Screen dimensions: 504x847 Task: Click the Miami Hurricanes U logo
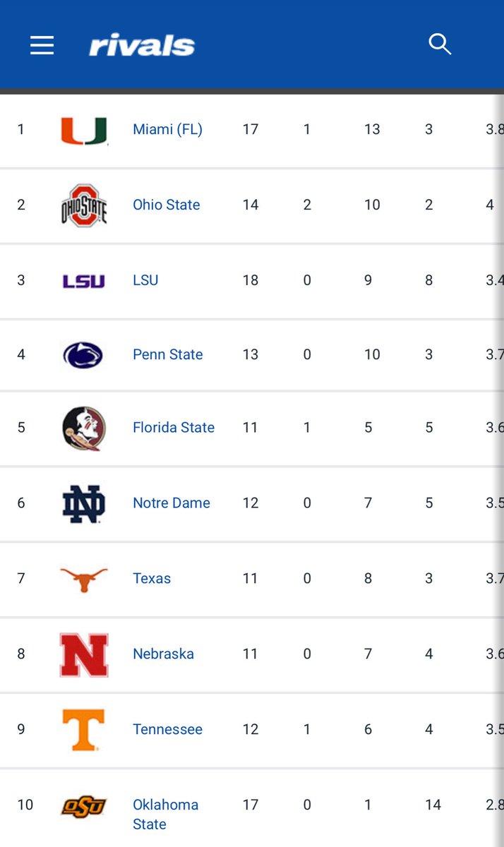[x=84, y=131]
